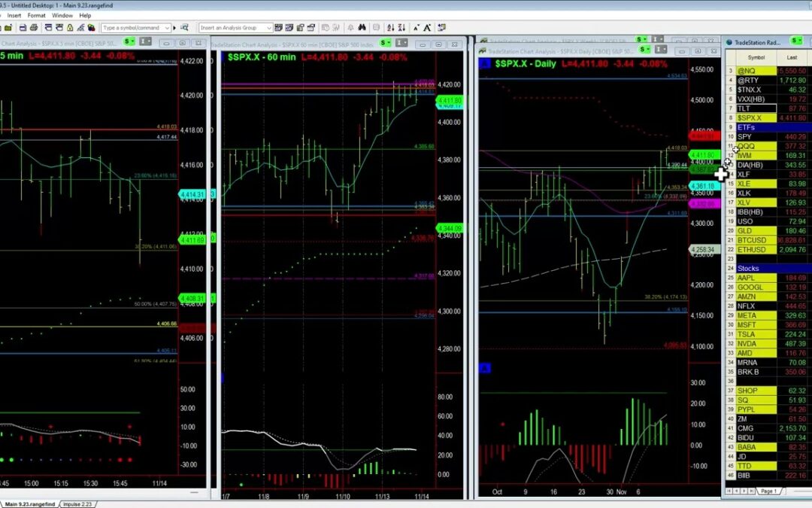Select the BTCUSD symbol row
The width and height of the screenshot is (812, 508).
(x=756, y=240)
